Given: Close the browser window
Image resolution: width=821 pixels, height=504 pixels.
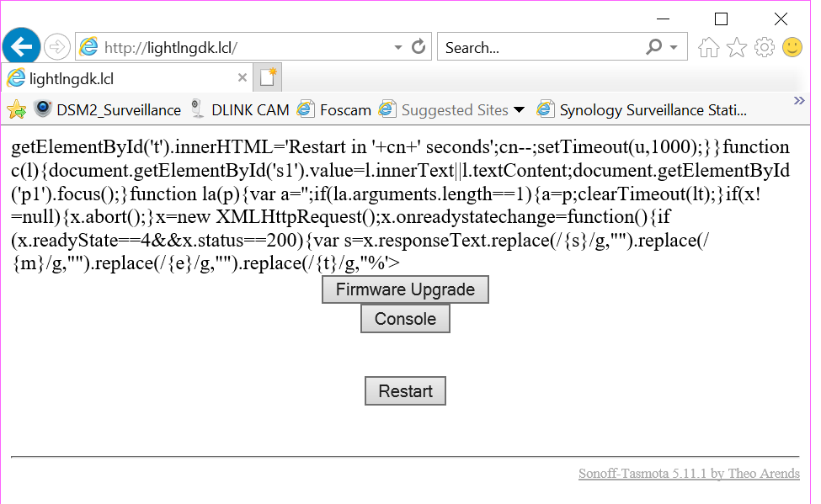Looking at the screenshot, I should (781, 19).
